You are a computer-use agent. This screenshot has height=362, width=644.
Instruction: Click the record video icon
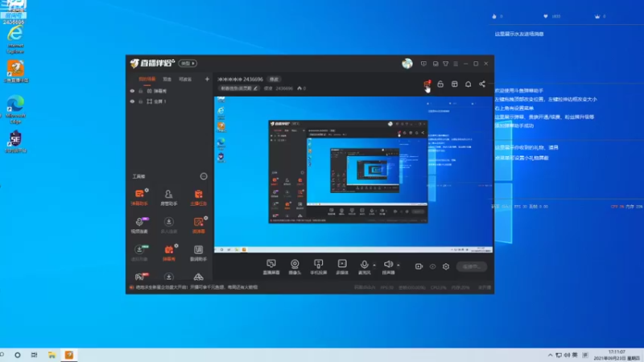pos(419,266)
